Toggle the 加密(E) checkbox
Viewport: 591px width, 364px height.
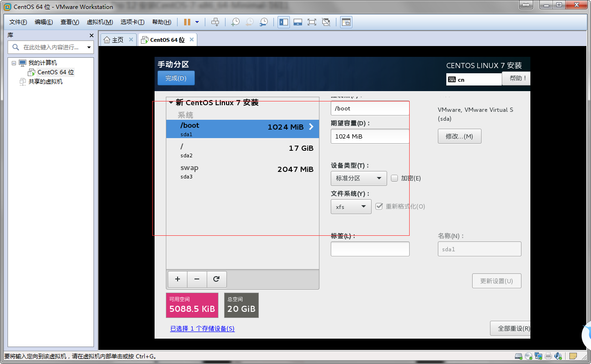(x=395, y=178)
